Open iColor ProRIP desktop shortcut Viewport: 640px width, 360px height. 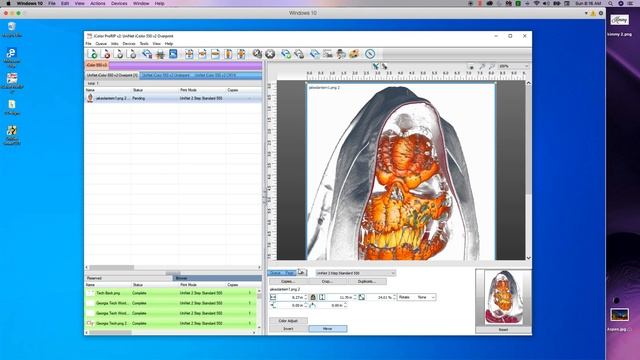click(12, 82)
